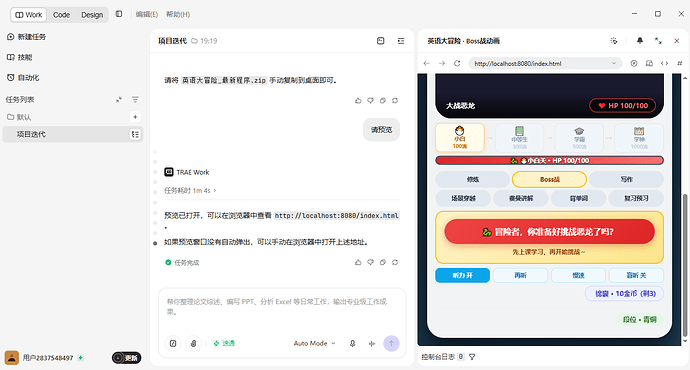Click the bell icon in preview header
Viewport: 690px width, 370px height.
pos(640,41)
